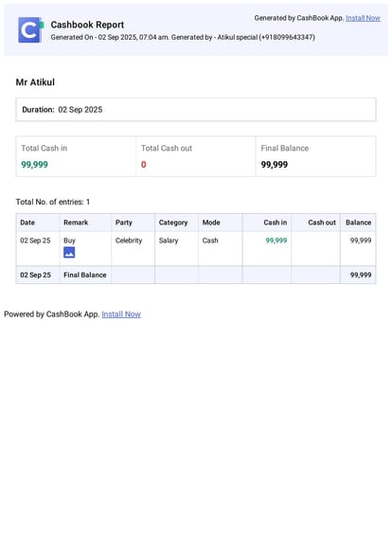
Task: Click the Install Now link in header
Action: 363,18
